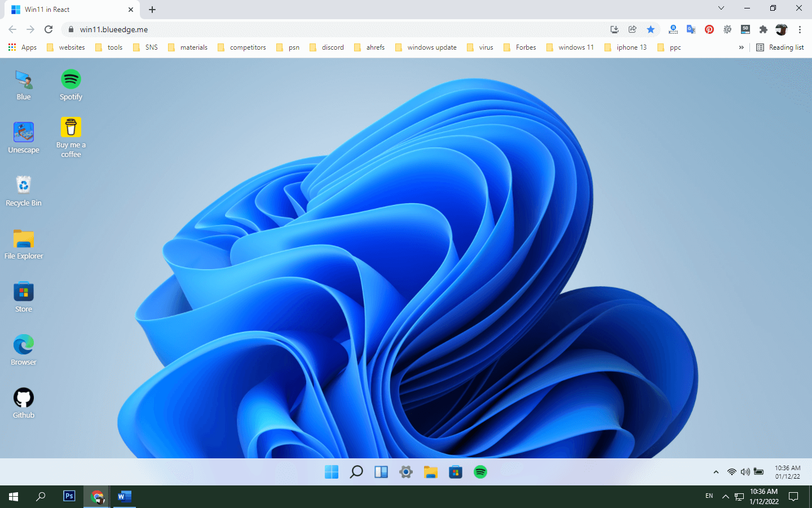Open the ppc bookmark folder
The width and height of the screenshot is (812, 508).
(669, 47)
